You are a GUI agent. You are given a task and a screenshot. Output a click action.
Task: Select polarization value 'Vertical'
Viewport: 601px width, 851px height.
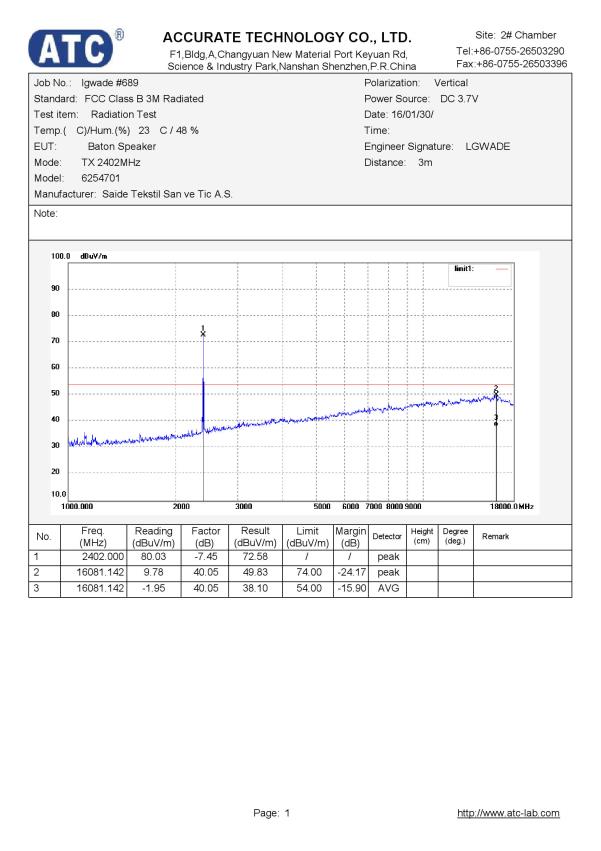click(451, 82)
